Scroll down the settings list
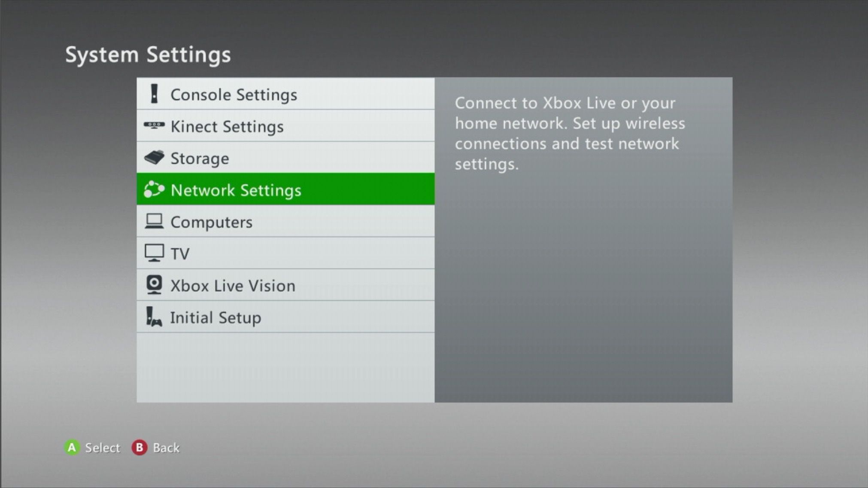868x488 pixels. pyautogui.click(x=285, y=370)
